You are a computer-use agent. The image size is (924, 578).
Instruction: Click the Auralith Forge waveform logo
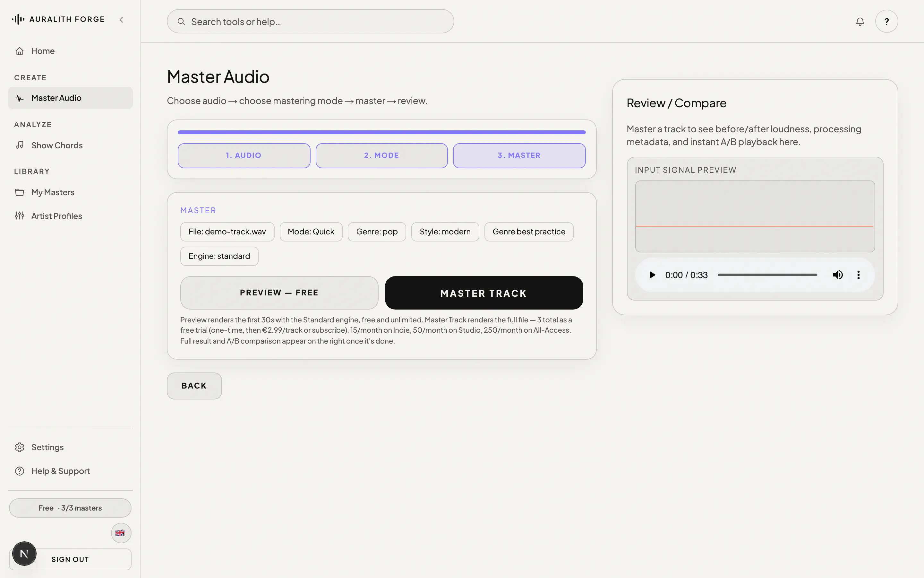tap(18, 19)
